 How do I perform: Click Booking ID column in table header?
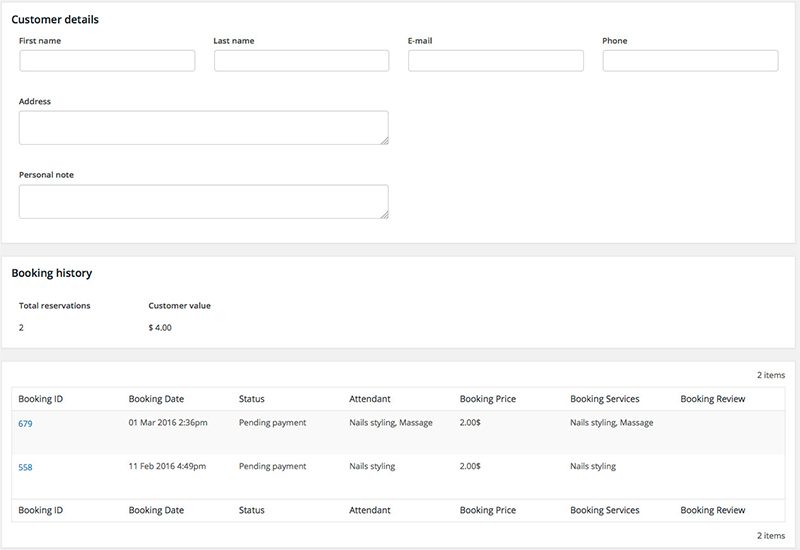coord(41,399)
